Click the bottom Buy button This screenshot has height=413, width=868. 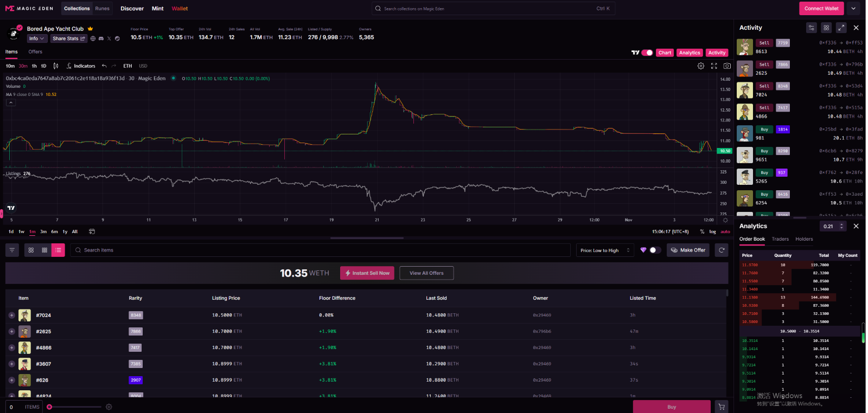pyautogui.click(x=672, y=407)
